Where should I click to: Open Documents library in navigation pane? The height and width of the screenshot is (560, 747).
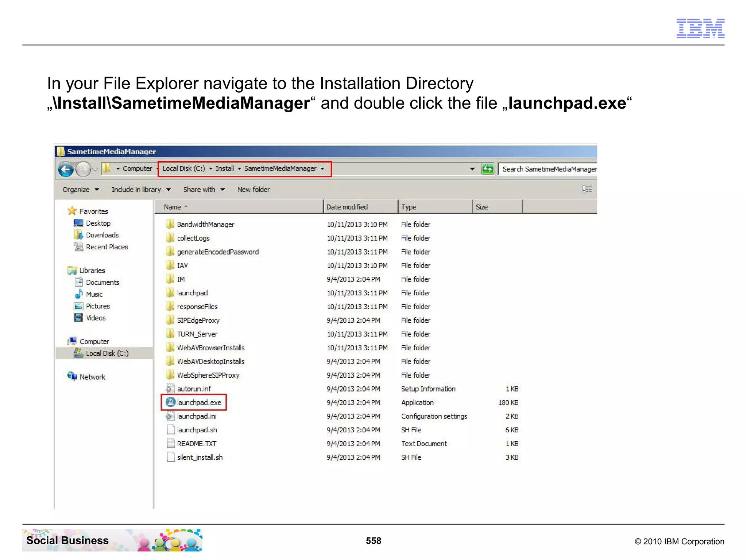coord(97,282)
